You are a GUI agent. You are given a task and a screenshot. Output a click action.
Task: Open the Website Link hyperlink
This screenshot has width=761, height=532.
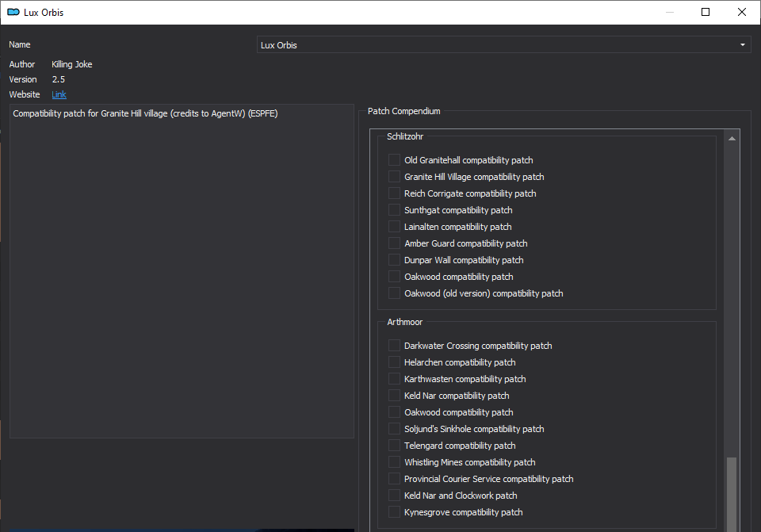tap(59, 94)
